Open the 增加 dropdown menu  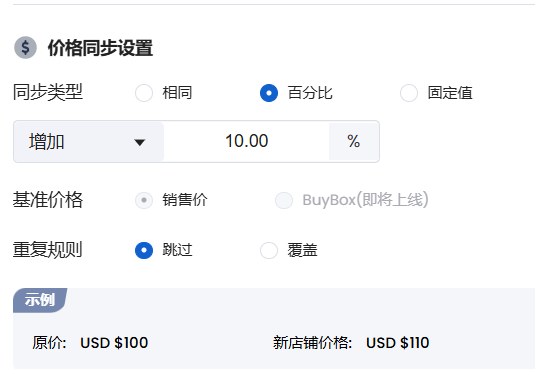[89, 141]
